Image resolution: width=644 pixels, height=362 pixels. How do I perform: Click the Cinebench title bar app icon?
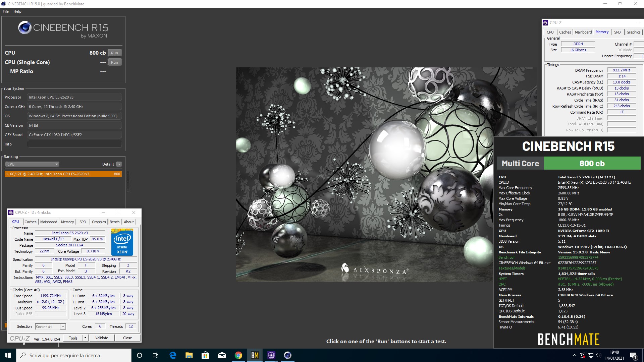tap(4, 4)
